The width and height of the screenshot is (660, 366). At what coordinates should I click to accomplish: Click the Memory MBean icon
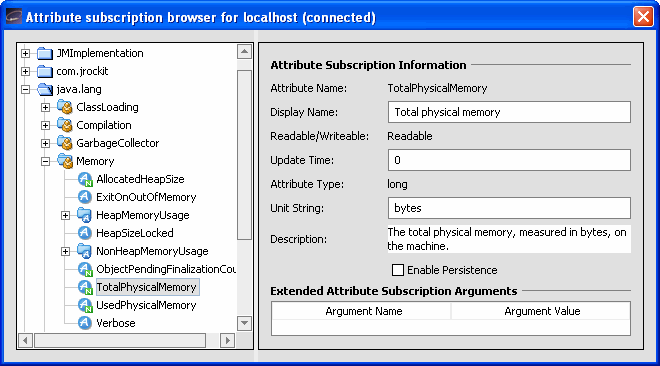click(x=65, y=161)
